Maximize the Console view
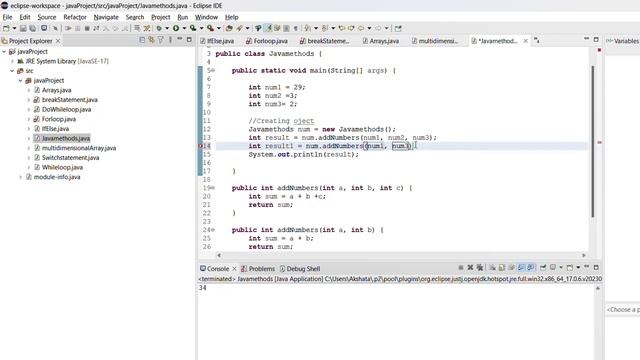Screen dimensions: 640x360 [x=596, y=267]
